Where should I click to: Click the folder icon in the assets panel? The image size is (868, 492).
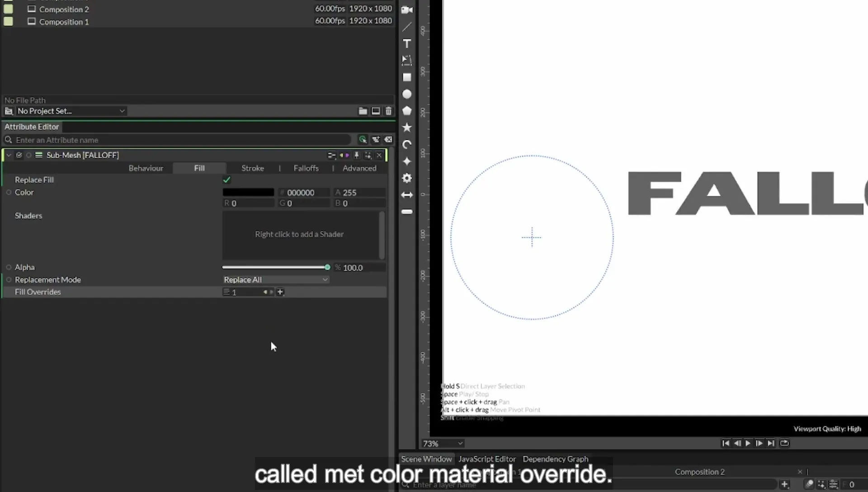(x=363, y=111)
